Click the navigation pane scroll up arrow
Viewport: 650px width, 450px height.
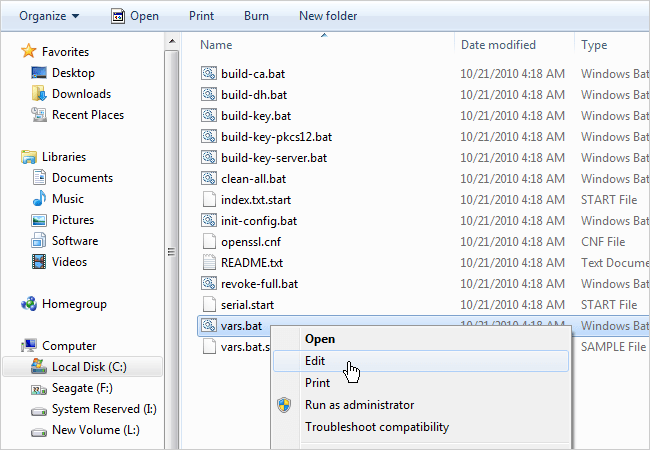click(172, 41)
